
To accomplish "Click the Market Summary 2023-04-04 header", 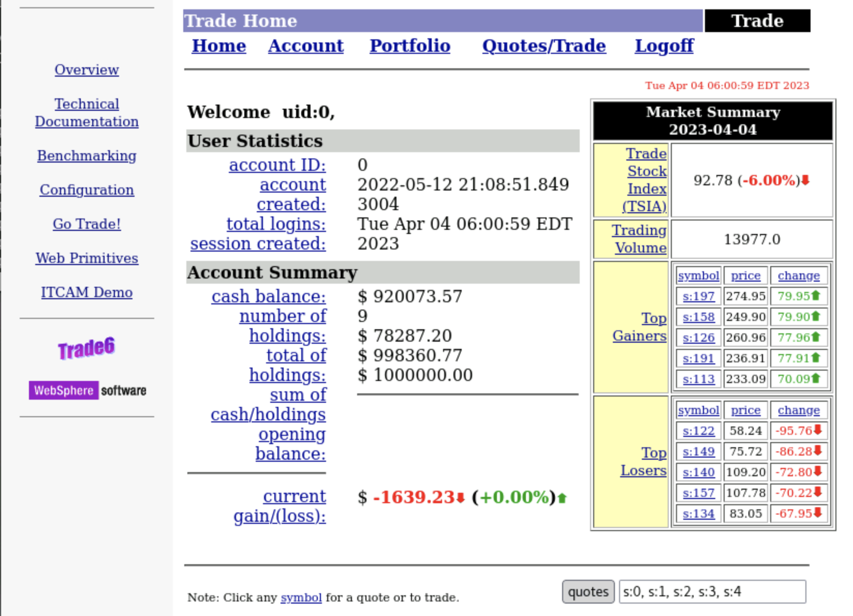I will coord(713,121).
